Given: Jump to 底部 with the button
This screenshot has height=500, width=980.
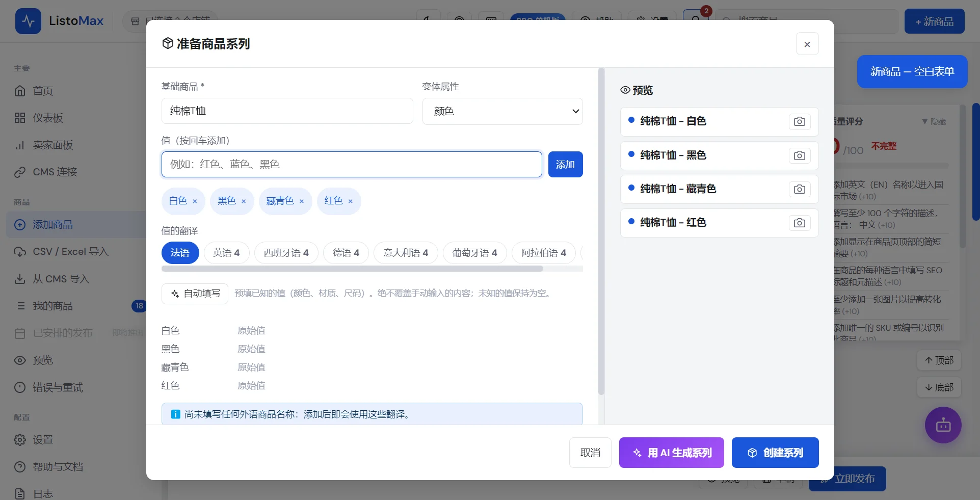Looking at the screenshot, I should pos(939,387).
